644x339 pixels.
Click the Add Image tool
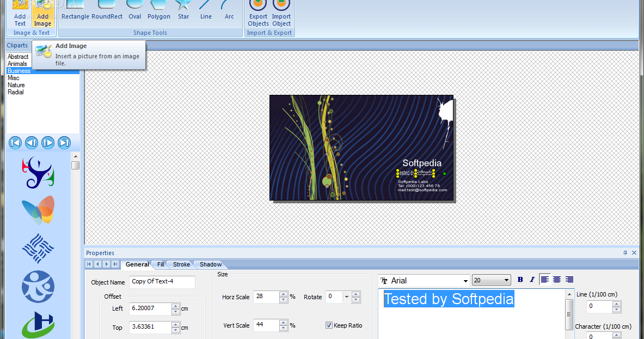[42, 14]
